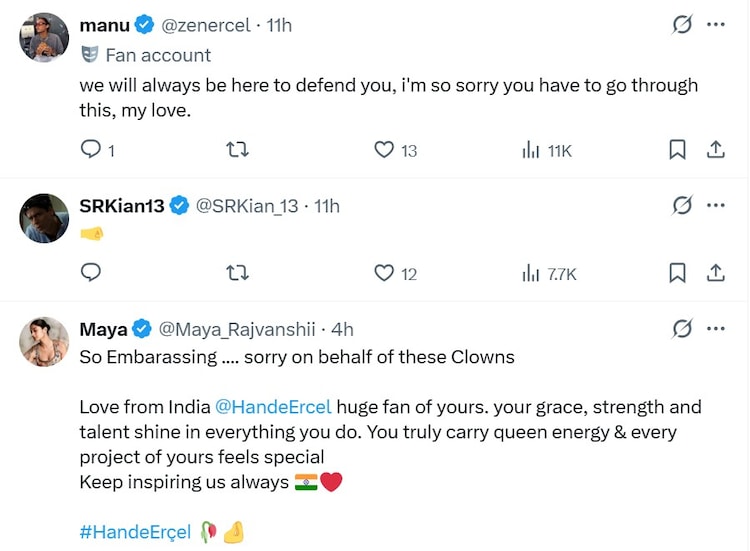Open the @HandeErcel mention link
This screenshot has width=750, height=551.
click(273, 407)
